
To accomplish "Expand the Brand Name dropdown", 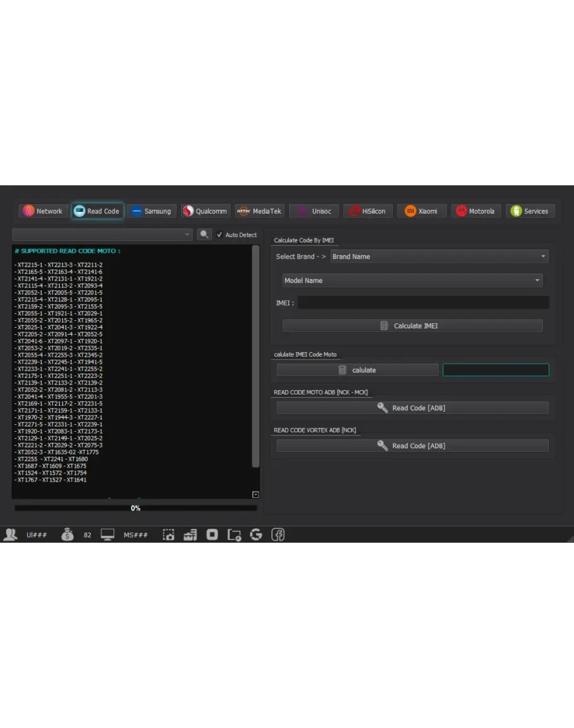I will pos(439,257).
